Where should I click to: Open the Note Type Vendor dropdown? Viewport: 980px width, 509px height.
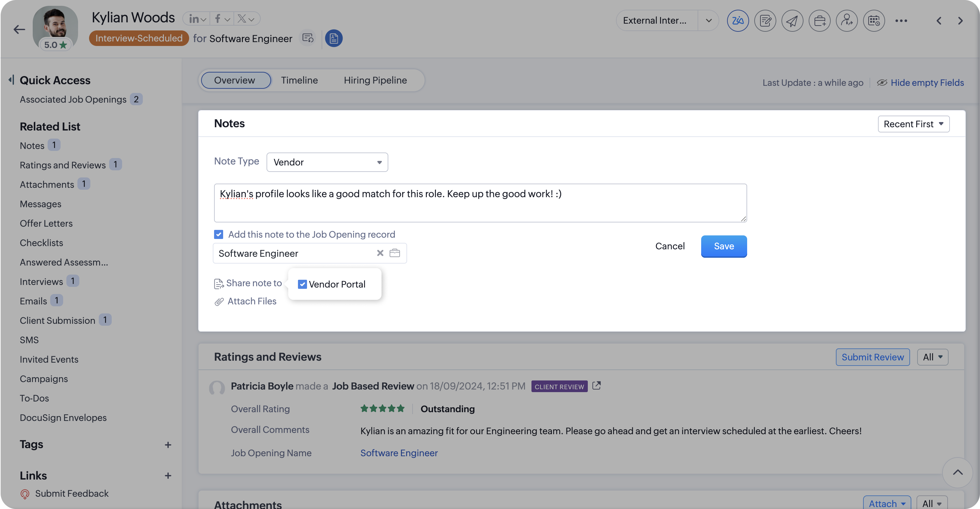(327, 162)
